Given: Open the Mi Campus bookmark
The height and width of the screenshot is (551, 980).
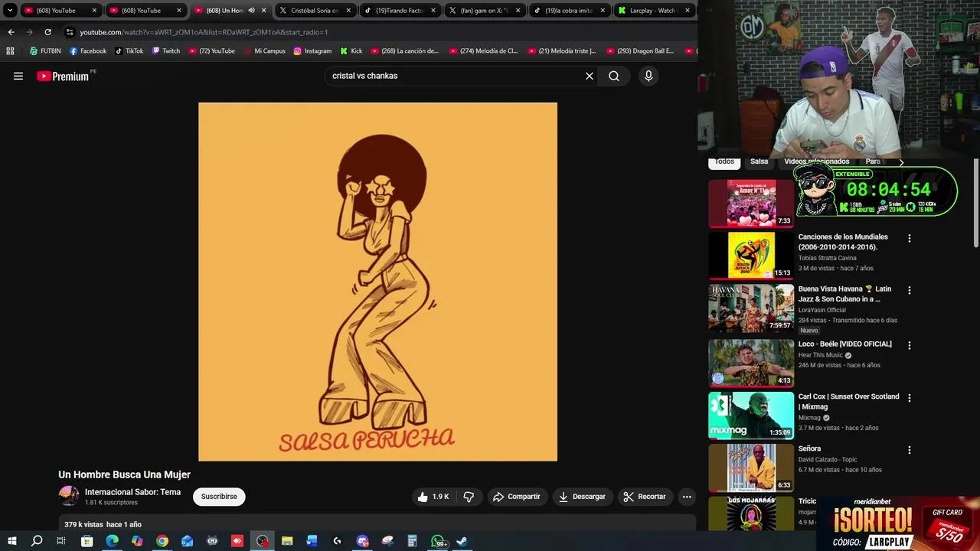Looking at the screenshot, I should pyautogui.click(x=265, y=51).
